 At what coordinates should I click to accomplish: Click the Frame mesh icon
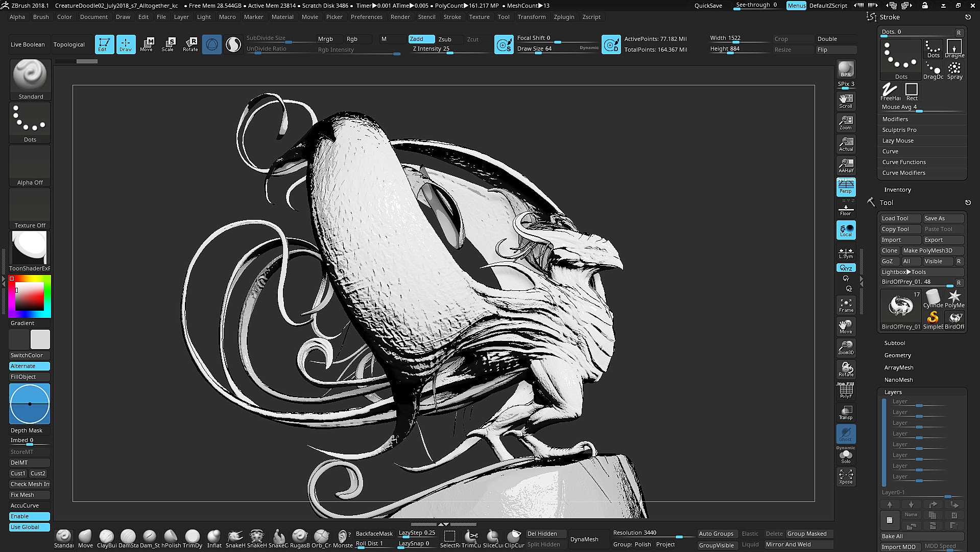pos(846,305)
